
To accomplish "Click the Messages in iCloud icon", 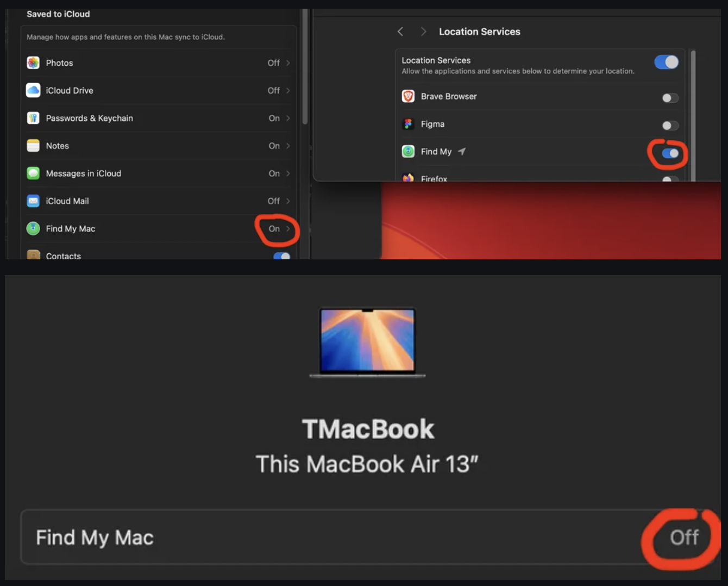I will [x=33, y=173].
